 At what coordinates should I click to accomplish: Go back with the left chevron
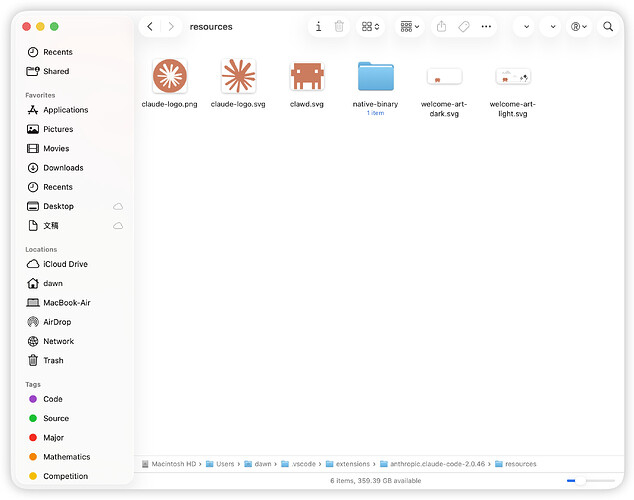(150, 27)
